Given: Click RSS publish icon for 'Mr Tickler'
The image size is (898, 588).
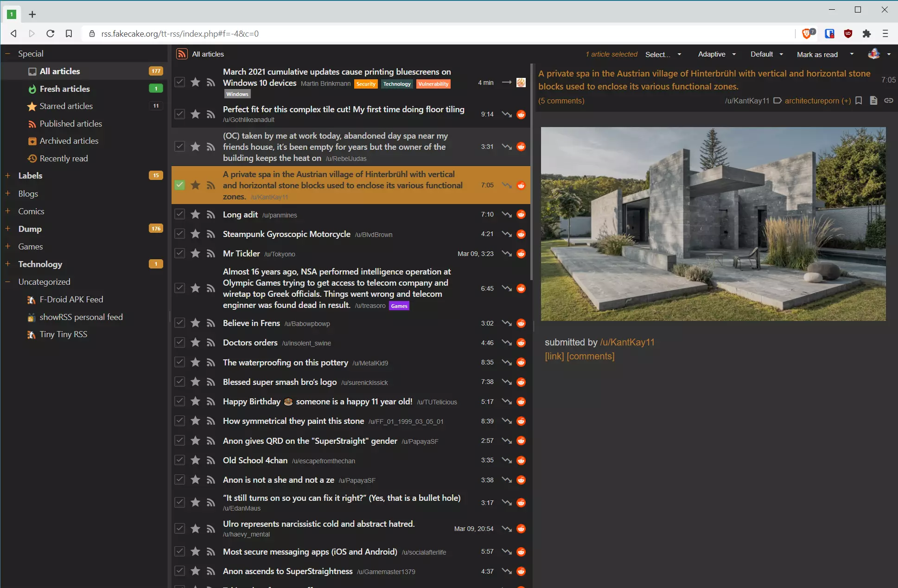Looking at the screenshot, I should tap(211, 254).
